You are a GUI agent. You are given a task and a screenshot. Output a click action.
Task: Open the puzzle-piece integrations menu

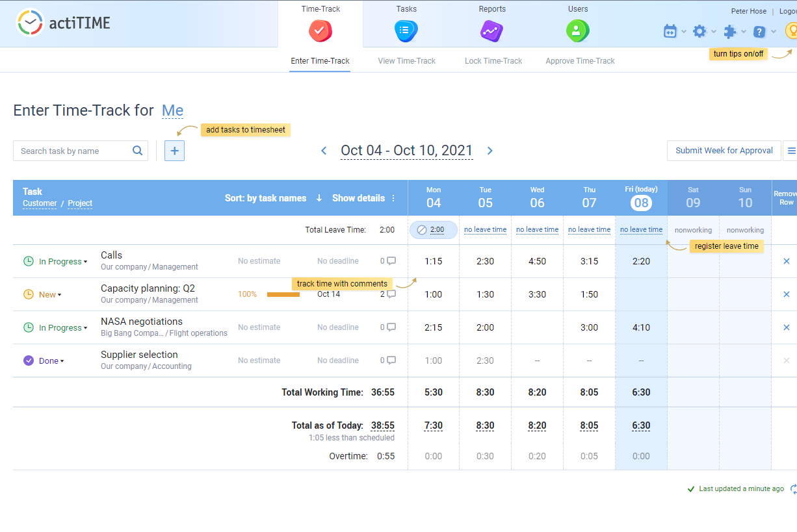pyautogui.click(x=730, y=31)
